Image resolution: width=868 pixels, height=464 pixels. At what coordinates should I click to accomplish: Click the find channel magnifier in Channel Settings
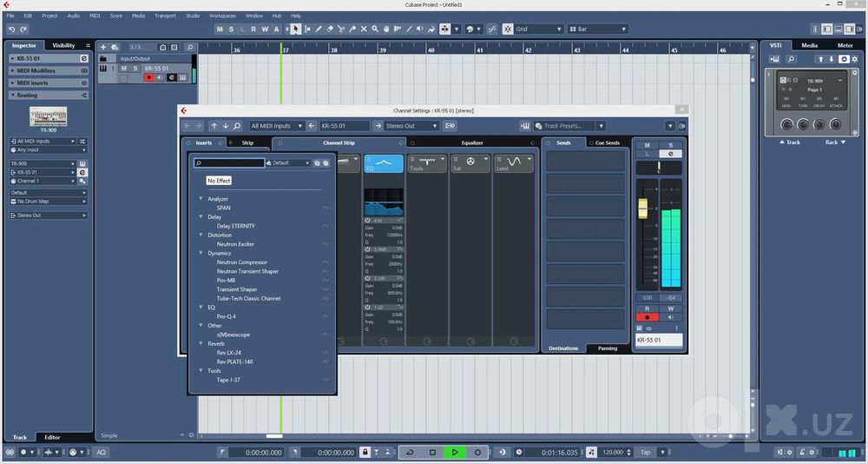pos(237,126)
